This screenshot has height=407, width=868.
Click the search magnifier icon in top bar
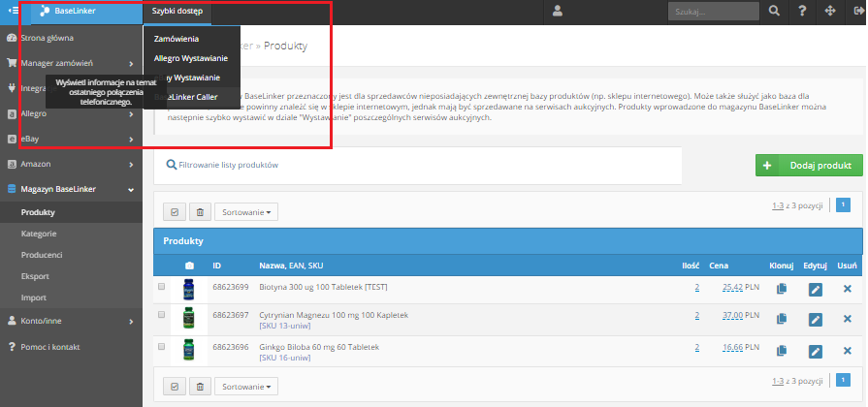coord(774,11)
